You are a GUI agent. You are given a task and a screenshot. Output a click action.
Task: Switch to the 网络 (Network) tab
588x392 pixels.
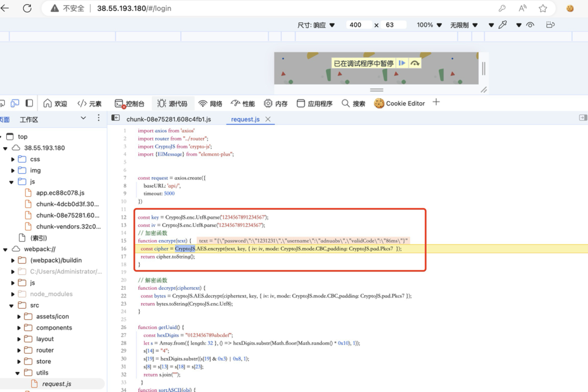pos(210,104)
